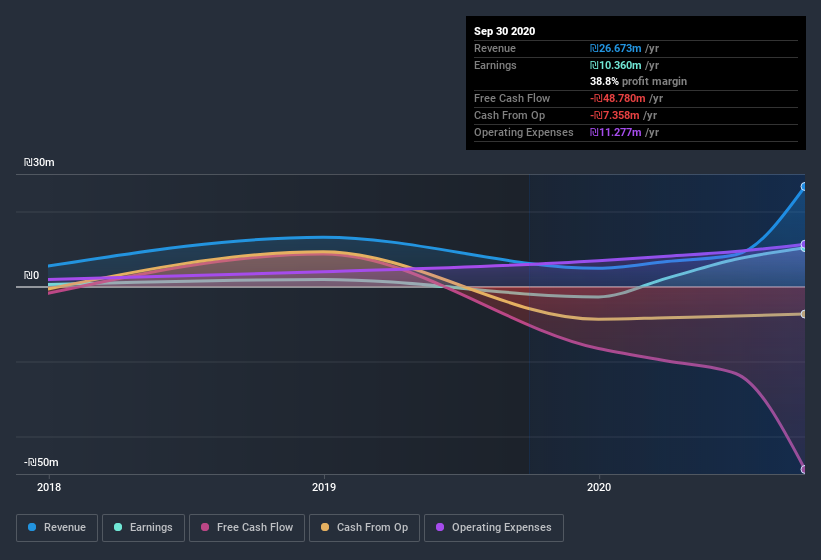This screenshot has width=821, height=560.
Task: Click the -₪7.358m cash from op value
Action: 614,115
